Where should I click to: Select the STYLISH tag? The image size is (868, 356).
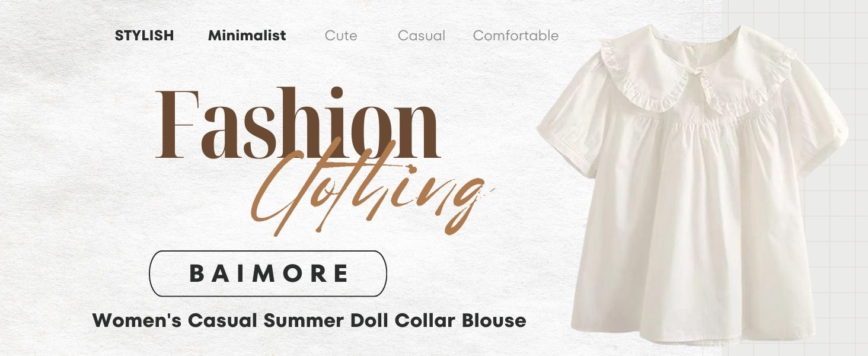[144, 36]
